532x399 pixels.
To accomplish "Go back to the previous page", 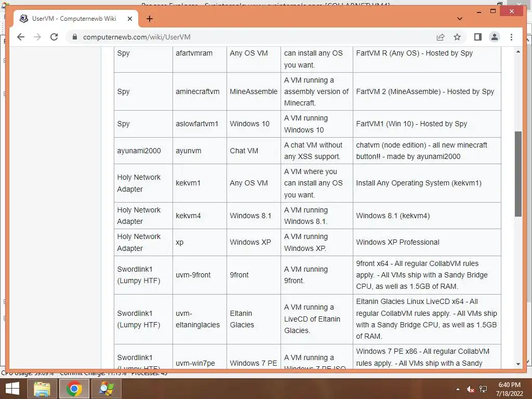I will [21, 37].
